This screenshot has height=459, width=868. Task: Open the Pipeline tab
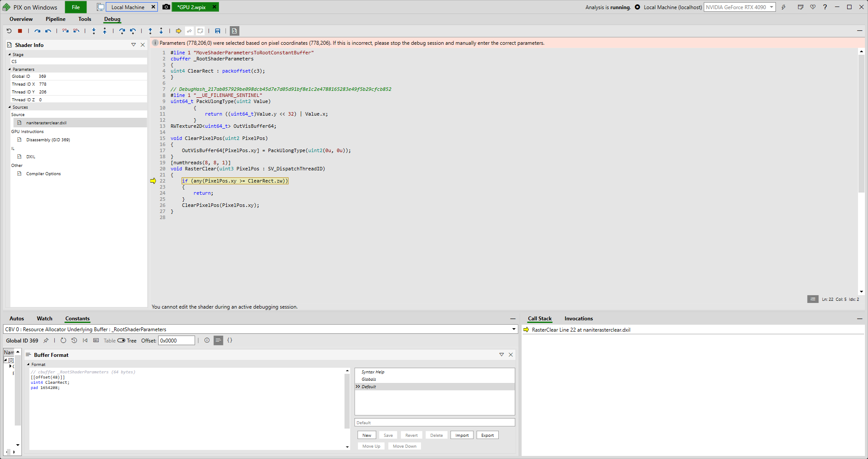(56, 19)
